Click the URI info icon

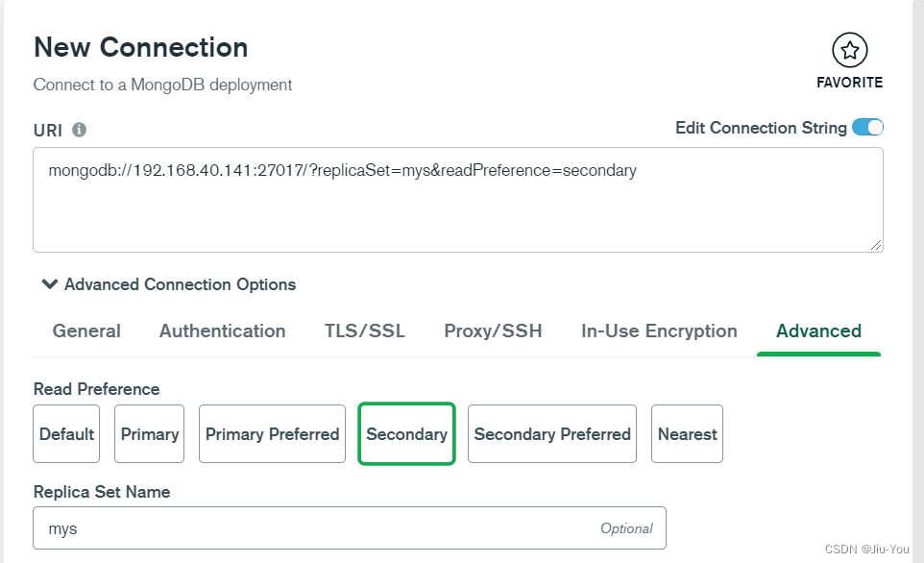(x=79, y=130)
